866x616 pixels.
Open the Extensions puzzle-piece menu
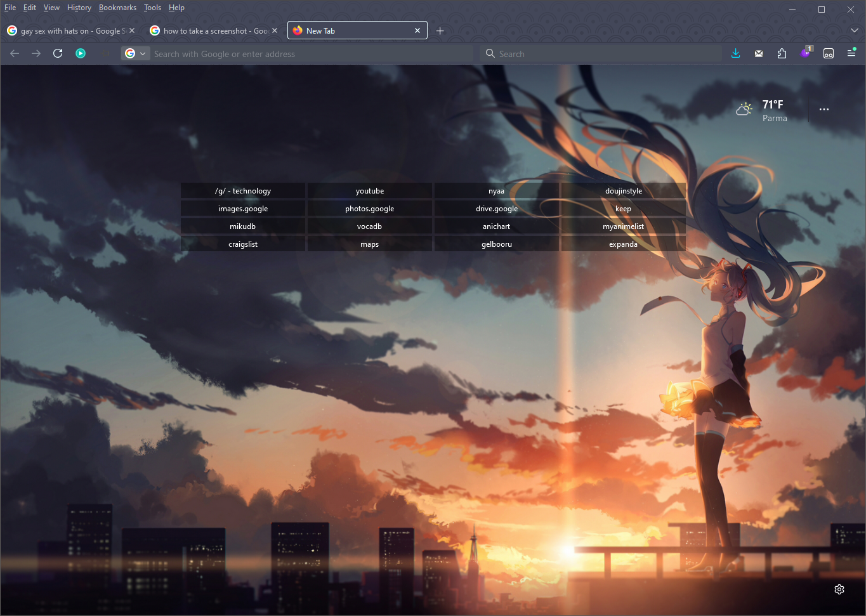click(x=782, y=54)
